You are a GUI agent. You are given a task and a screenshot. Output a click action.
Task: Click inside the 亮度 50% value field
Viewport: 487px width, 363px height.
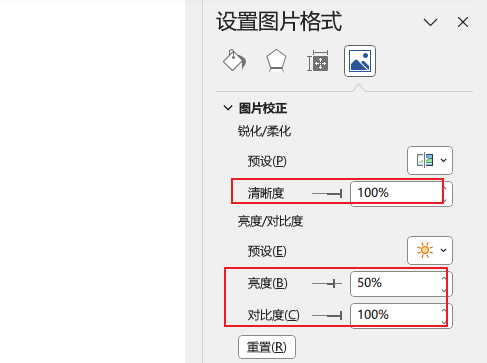(x=396, y=284)
